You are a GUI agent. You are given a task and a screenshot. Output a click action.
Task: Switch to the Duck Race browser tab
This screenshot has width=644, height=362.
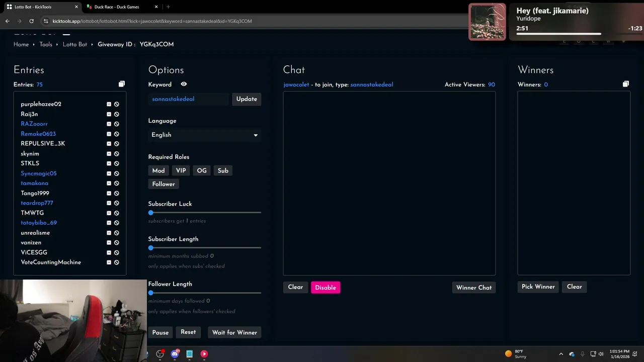click(121, 7)
